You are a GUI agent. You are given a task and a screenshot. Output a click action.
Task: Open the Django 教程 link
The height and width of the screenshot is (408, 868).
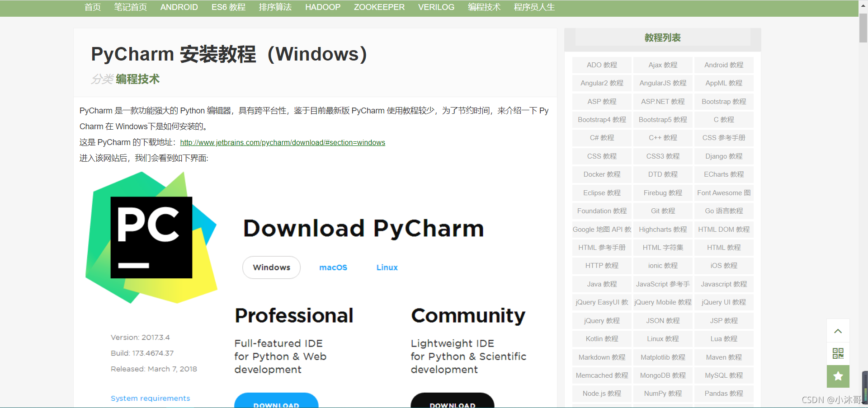click(x=724, y=156)
